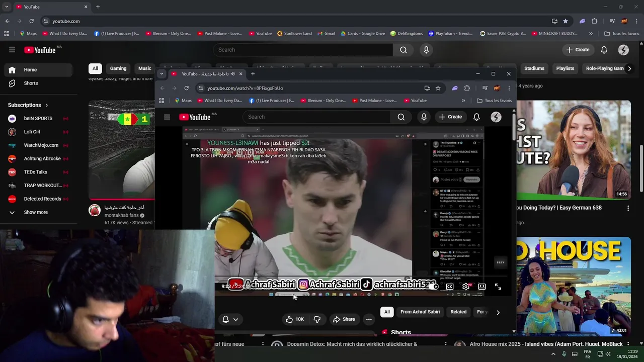The image size is (644, 362).
Task: Open tab search dropdown in back Chrome window
Action: 7,7
